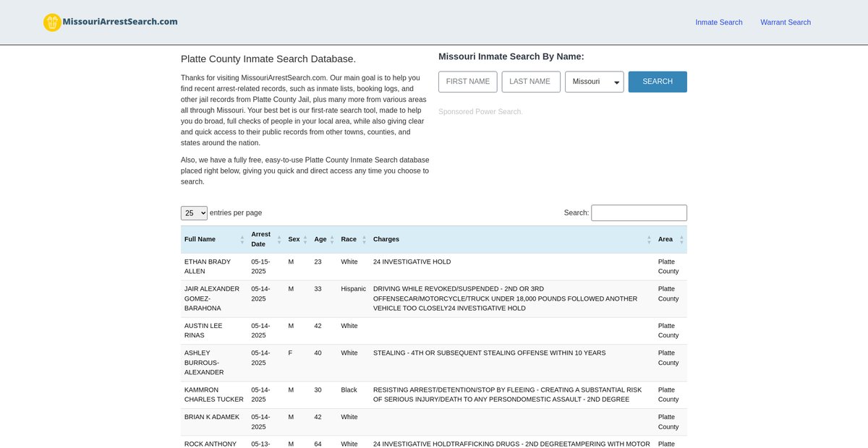Sort table by Race column

pos(349,239)
